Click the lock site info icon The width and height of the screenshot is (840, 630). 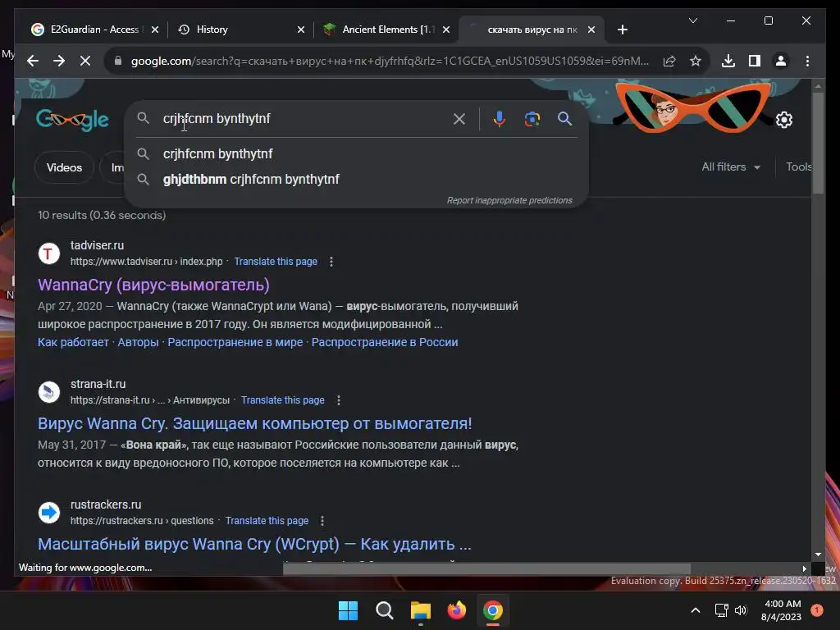(x=118, y=61)
